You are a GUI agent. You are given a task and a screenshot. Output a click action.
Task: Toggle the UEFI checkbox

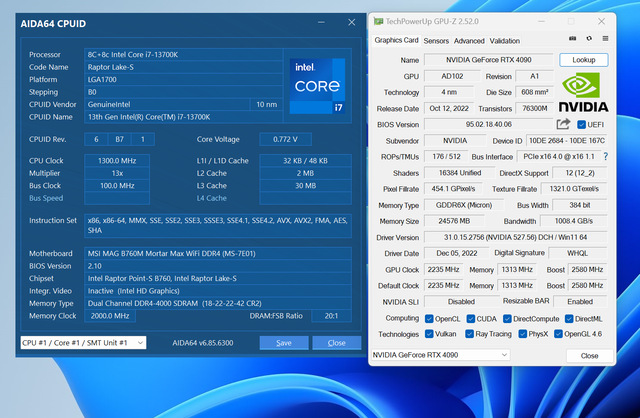point(580,124)
